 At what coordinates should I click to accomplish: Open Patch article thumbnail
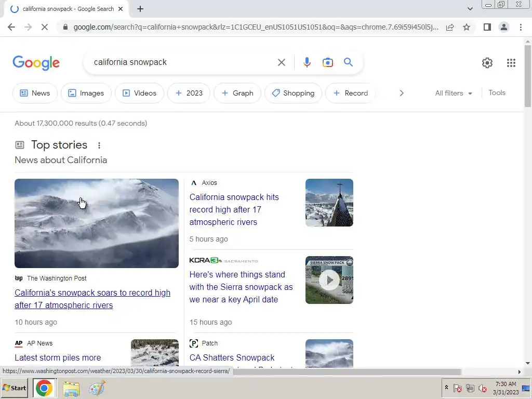pyautogui.click(x=329, y=353)
